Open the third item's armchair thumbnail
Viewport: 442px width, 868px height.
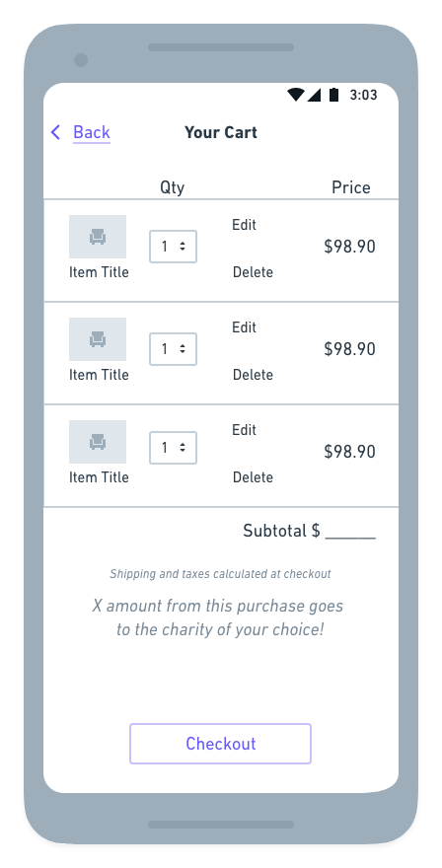(98, 442)
